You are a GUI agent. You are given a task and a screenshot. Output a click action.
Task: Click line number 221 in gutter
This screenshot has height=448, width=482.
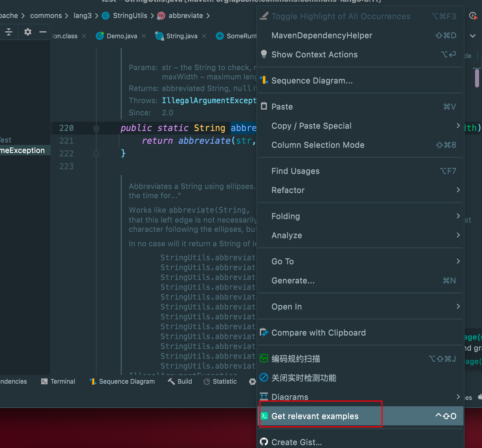[66, 141]
